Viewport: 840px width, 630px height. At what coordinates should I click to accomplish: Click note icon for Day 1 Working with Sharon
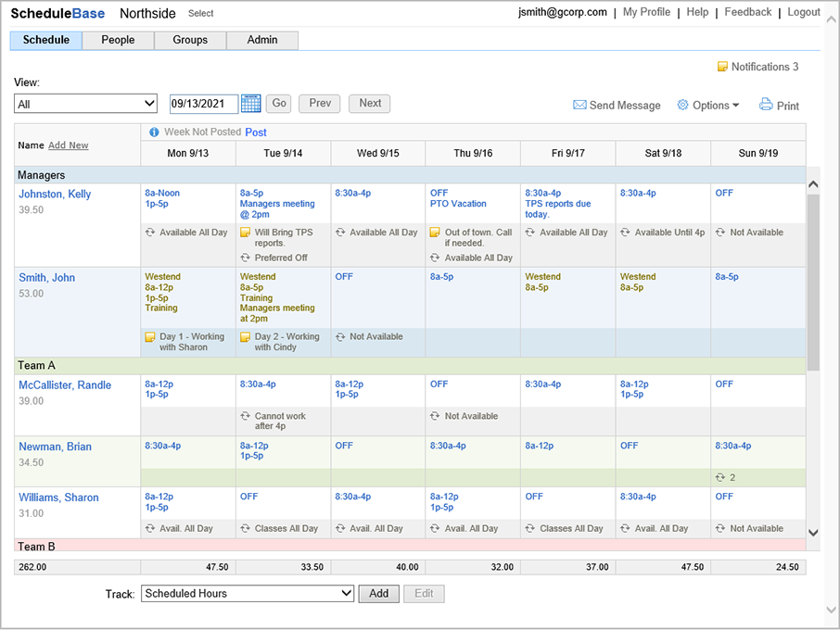150,337
